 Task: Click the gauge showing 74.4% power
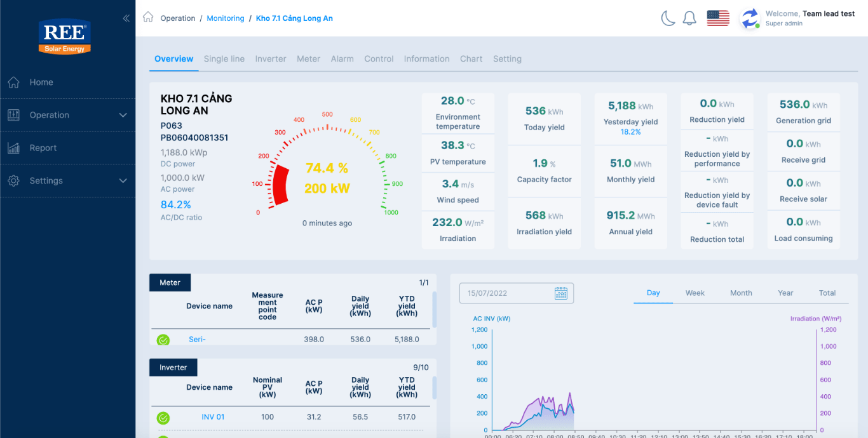327,176
